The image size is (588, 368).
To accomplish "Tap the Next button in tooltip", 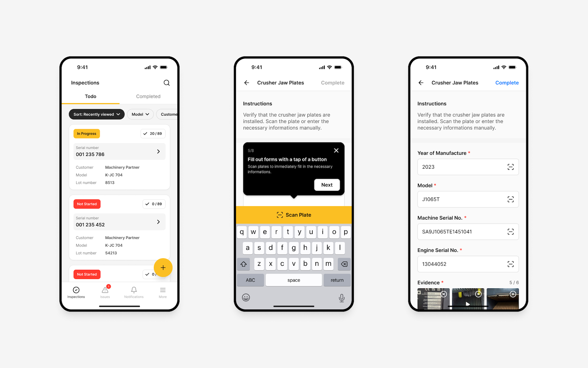I will pyautogui.click(x=326, y=184).
